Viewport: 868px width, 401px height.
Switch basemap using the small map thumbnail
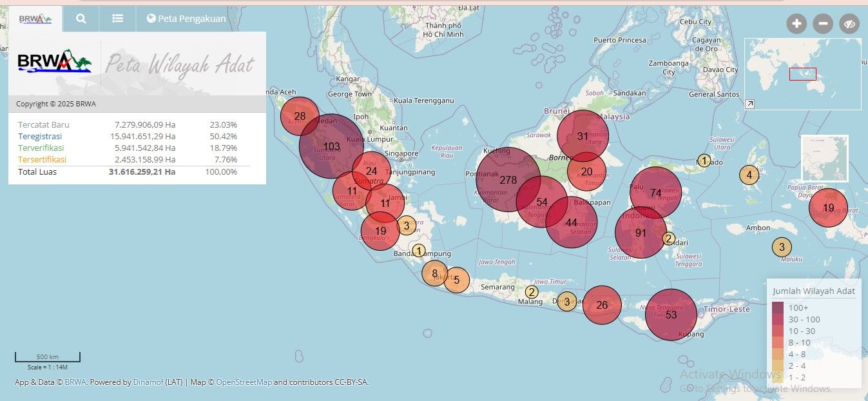(x=825, y=159)
